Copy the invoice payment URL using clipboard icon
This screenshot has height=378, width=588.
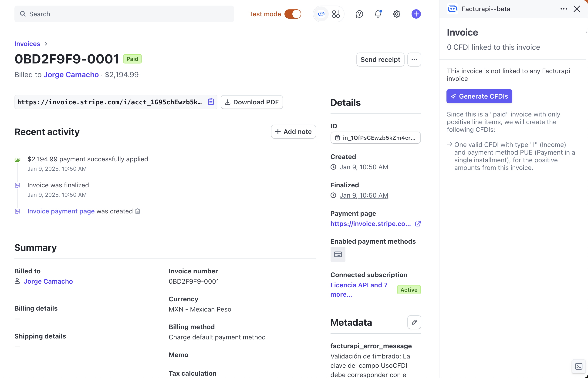point(211,102)
